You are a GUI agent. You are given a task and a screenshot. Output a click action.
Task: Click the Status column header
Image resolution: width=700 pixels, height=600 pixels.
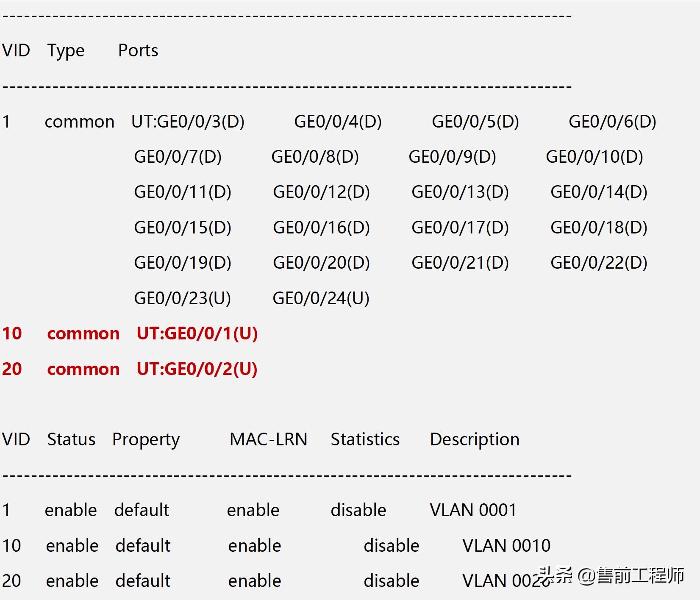[71, 439]
